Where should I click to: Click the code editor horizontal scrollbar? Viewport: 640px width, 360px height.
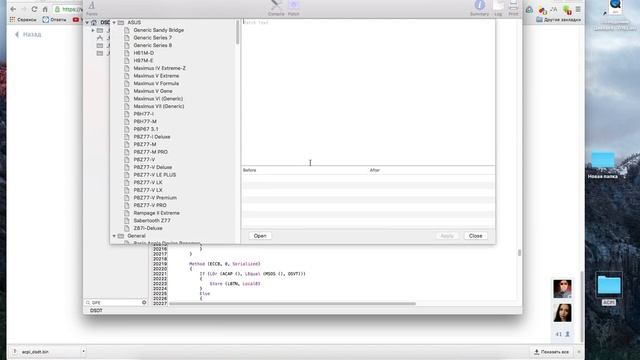point(292,303)
